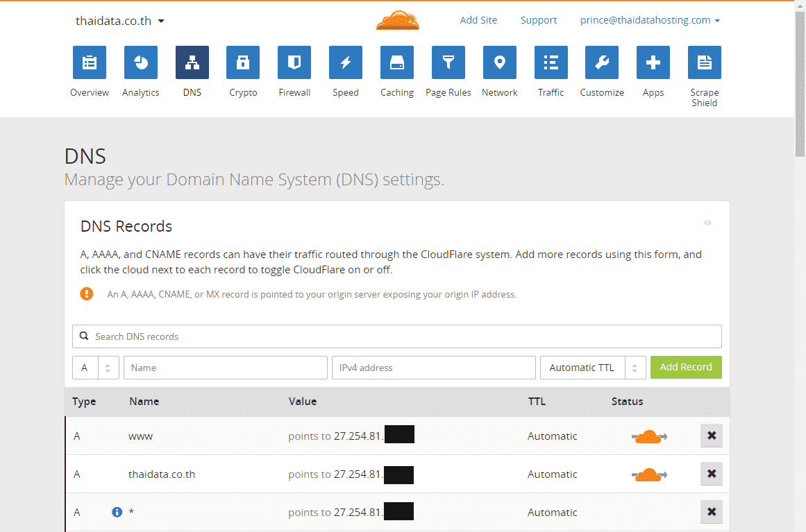Click the www record name
This screenshot has height=532, width=806.
tap(140, 436)
